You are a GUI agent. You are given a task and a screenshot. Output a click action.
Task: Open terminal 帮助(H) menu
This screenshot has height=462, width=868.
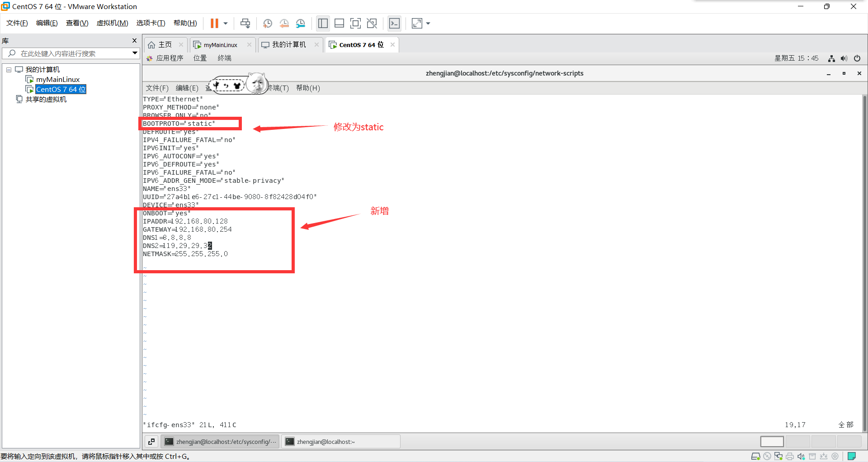(308, 88)
